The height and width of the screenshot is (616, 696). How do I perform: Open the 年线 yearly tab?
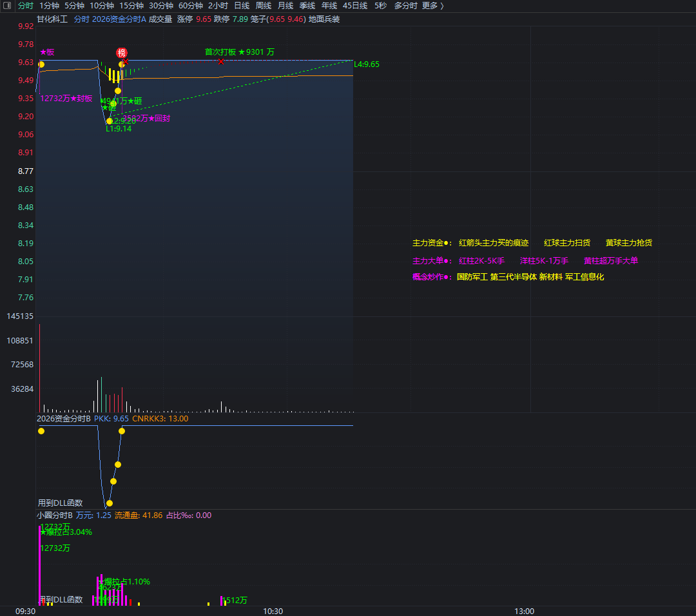click(x=329, y=6)
